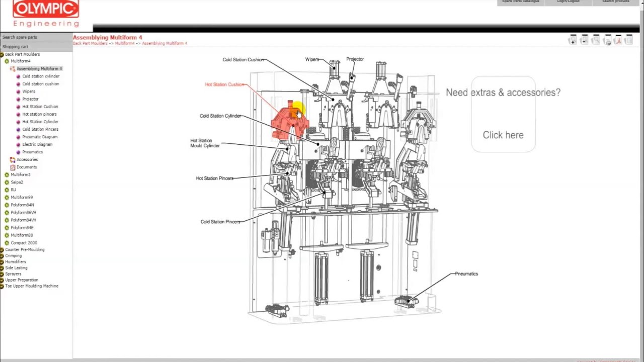Click the gear icon beside Multiform3
The width and height of the screenshot is (644, 362).
coord(7,174)
